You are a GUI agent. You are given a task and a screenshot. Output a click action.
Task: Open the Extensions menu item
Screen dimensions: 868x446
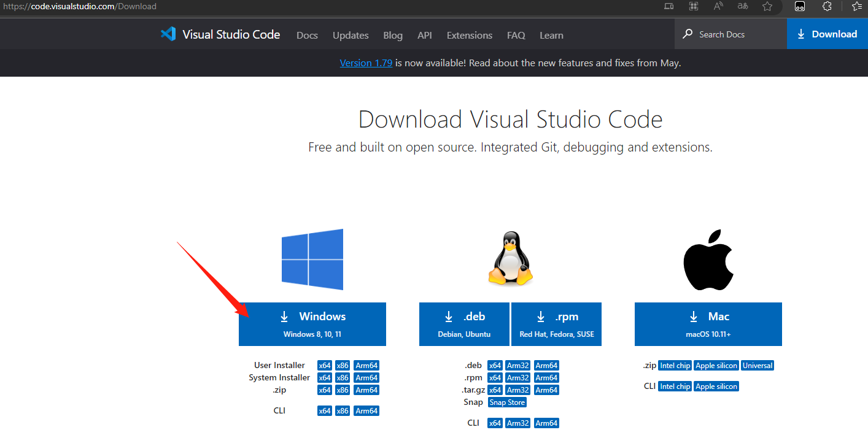(470, 35)
